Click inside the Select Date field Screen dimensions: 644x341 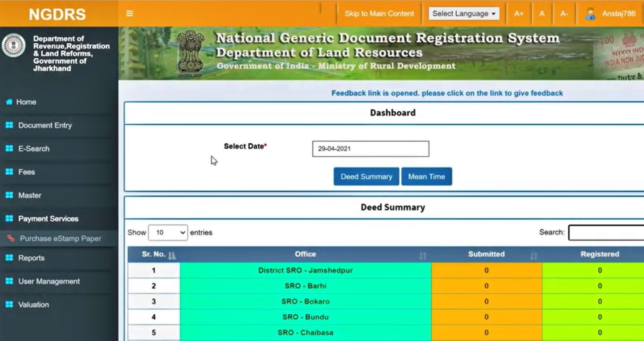(370, 149)
